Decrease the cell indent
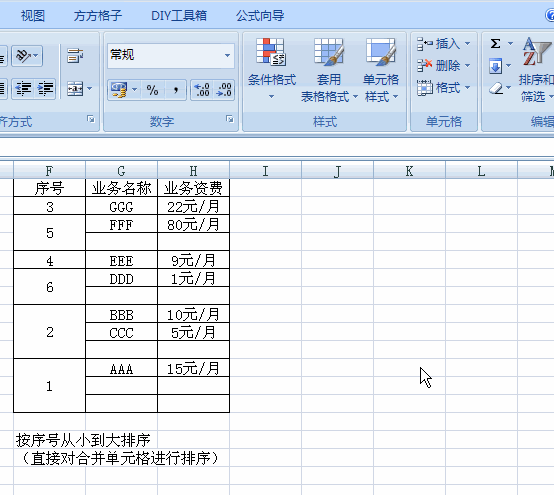The width and height of the screenshot is (554, 495). click(23, 88)
